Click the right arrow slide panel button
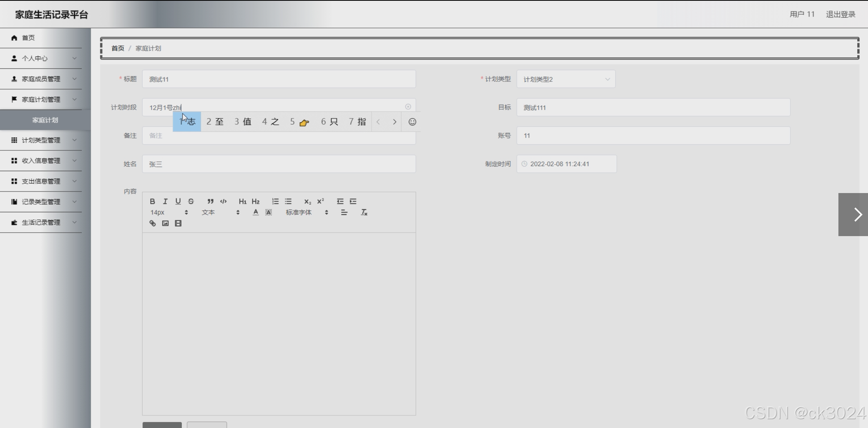Viewport: 868px width, 428px height. 853,215
